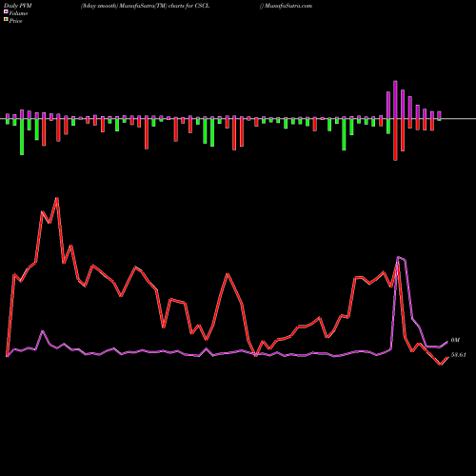The height and width of the screenshot is (476, 476).
Task: Select the last magenta bar in histogram
Action: [439, 115]
